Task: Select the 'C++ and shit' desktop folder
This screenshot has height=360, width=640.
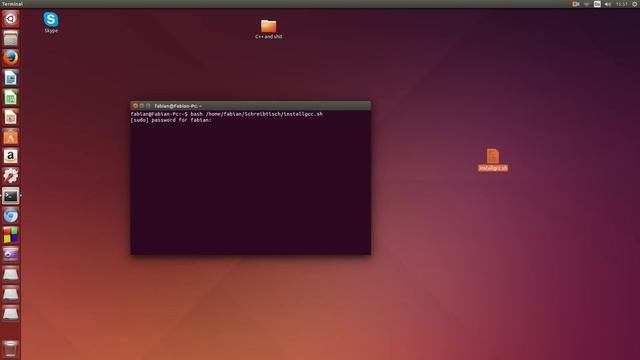Action: 268,29
